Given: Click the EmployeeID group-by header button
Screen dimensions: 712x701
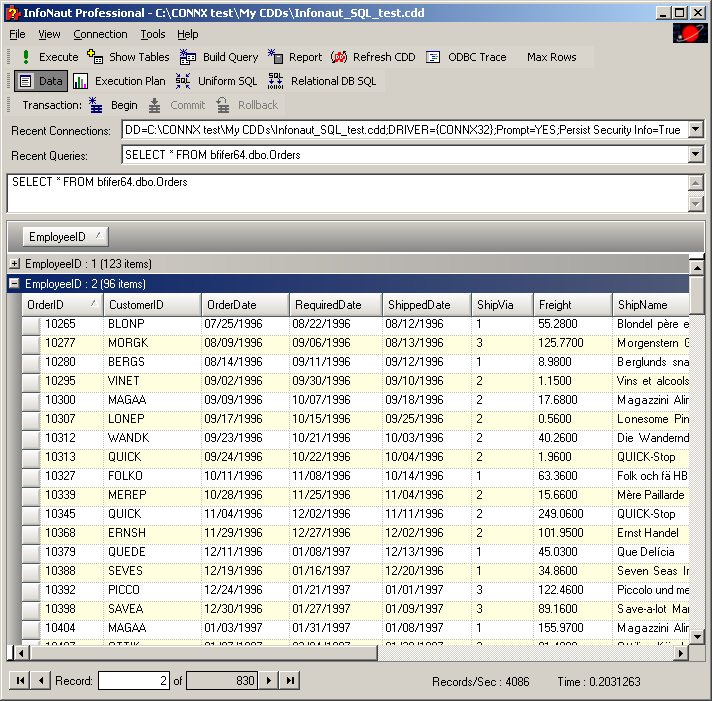Looking at the screenshot, I should [x=64, y=237].
